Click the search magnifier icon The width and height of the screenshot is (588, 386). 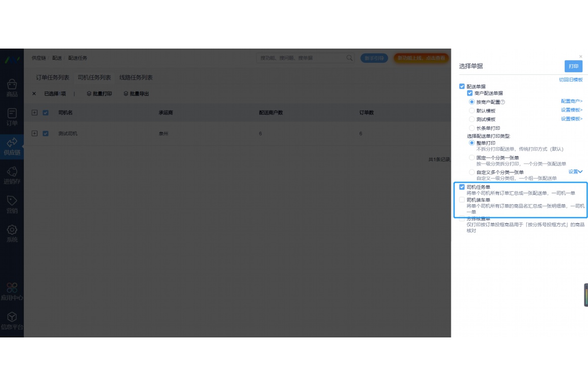point(349,58)
